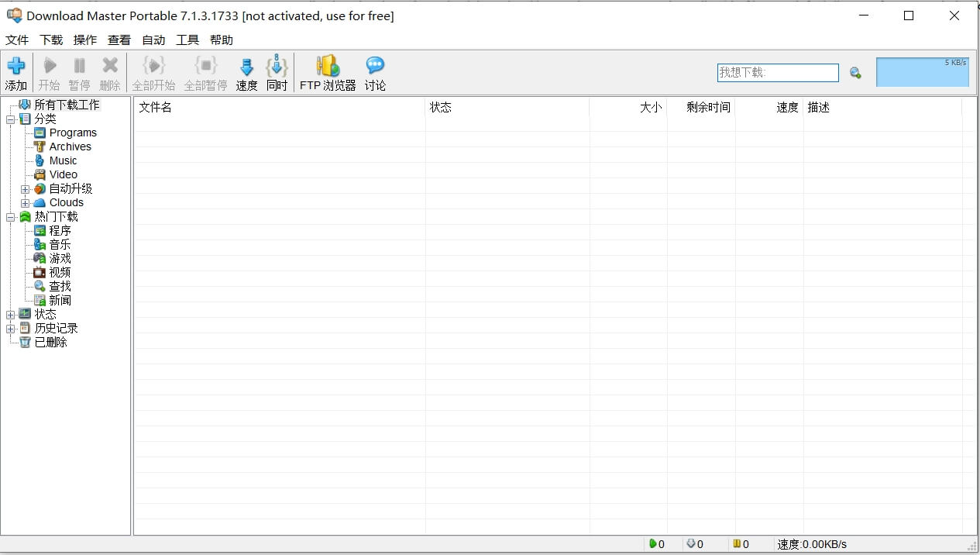
Task: Expand the 状态 tree node
Action: click(10, 315)
